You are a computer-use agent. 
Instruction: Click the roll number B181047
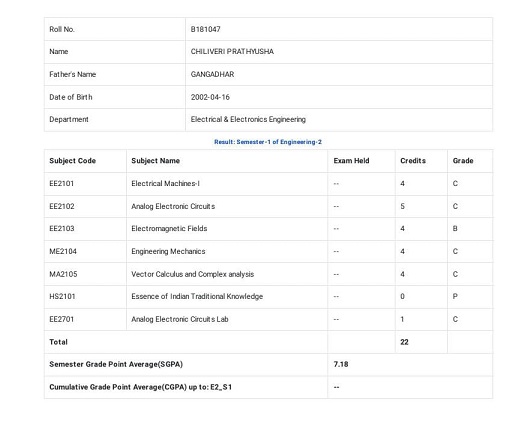pyautogui.click(x=205, y=29)
